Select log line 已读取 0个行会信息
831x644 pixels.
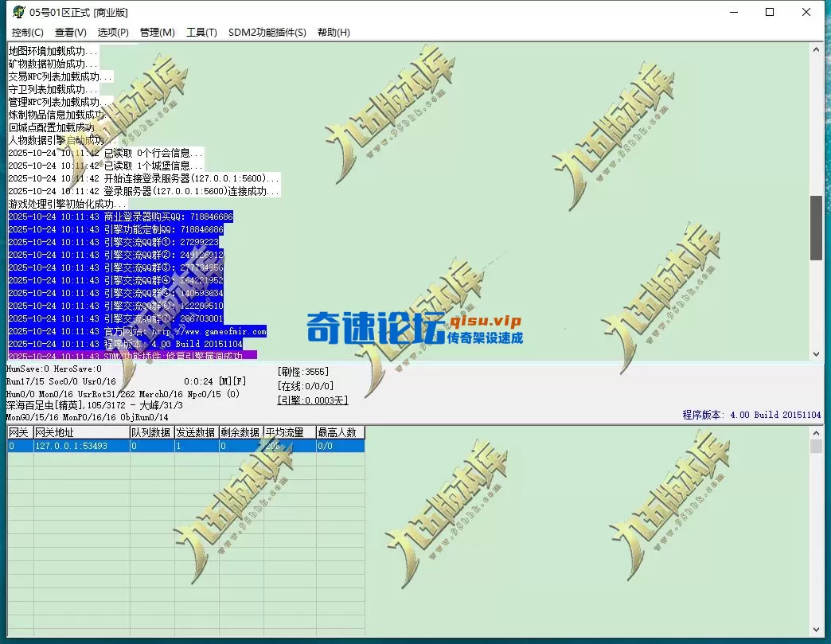(x=105, y=153)
